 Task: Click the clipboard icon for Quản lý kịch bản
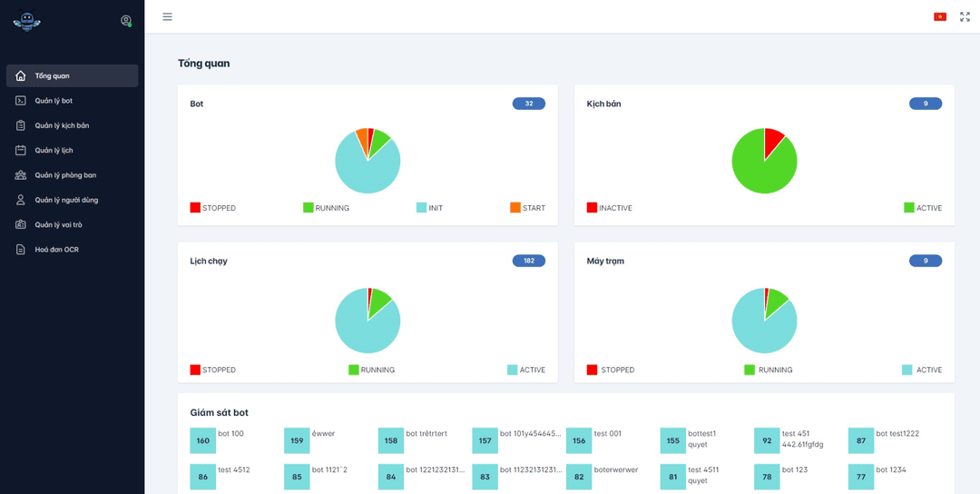coord(21,125)
